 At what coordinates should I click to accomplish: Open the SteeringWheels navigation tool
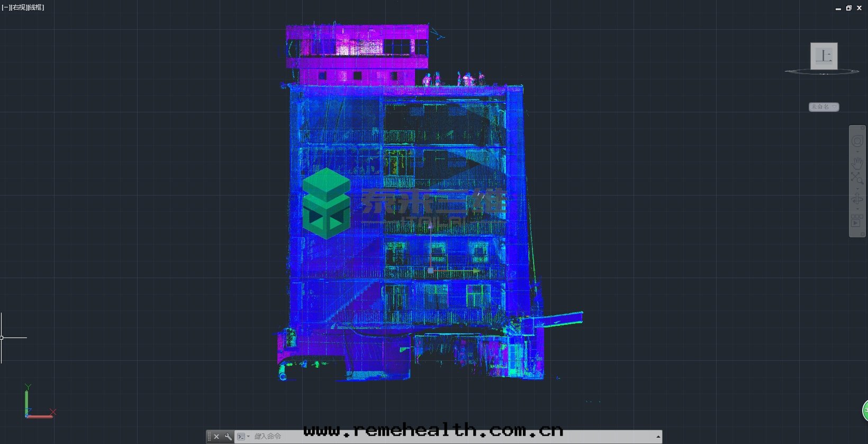[857, 141]
